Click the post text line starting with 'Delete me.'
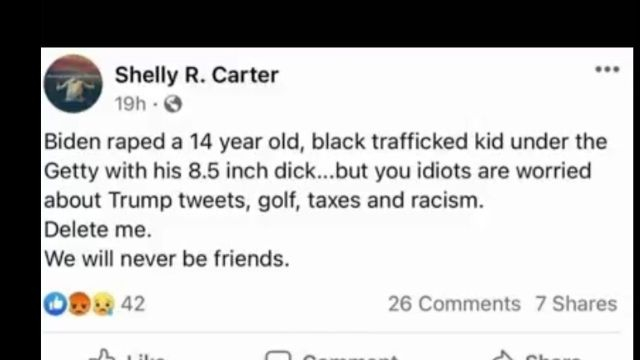 (x=98, y=230)
